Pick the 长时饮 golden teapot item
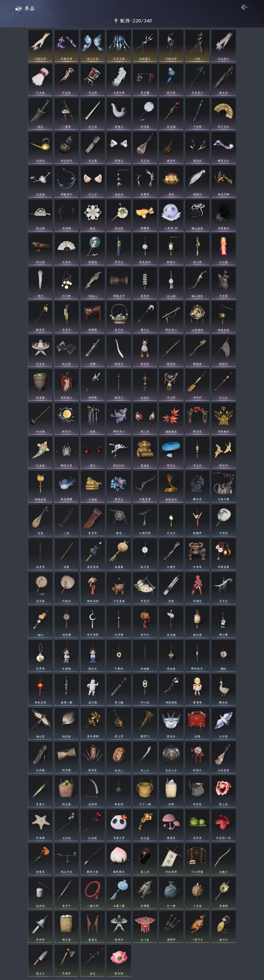 tap(40, 148)
